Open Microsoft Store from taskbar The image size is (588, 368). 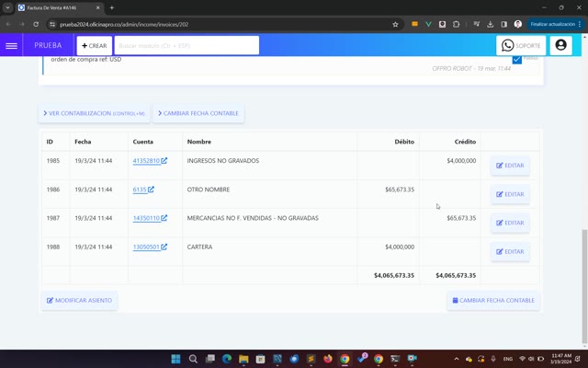point(260,359)
